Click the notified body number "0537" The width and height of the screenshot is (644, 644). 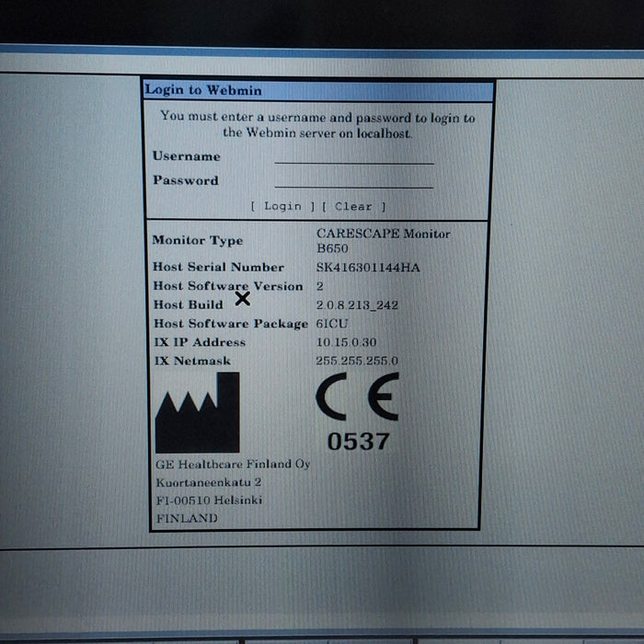point(358,442)
